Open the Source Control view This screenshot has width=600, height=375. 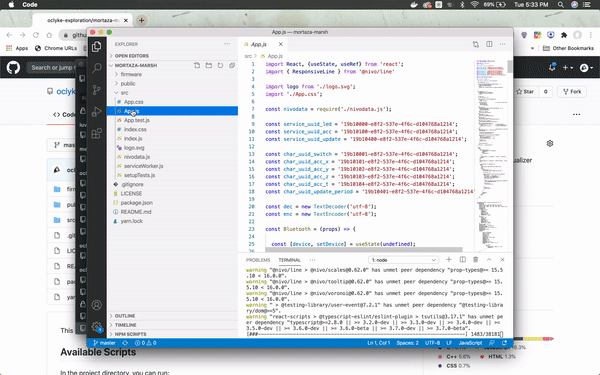97,90
